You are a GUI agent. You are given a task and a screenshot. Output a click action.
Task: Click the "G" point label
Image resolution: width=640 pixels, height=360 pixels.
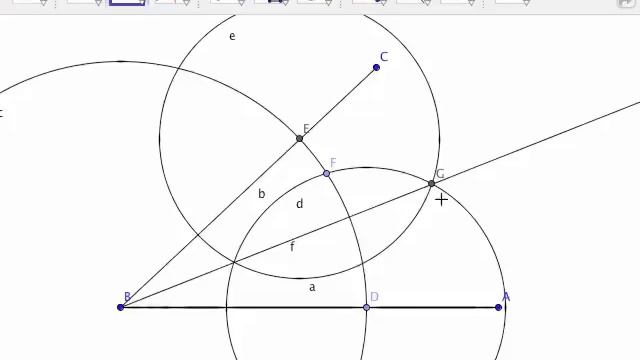440,174
